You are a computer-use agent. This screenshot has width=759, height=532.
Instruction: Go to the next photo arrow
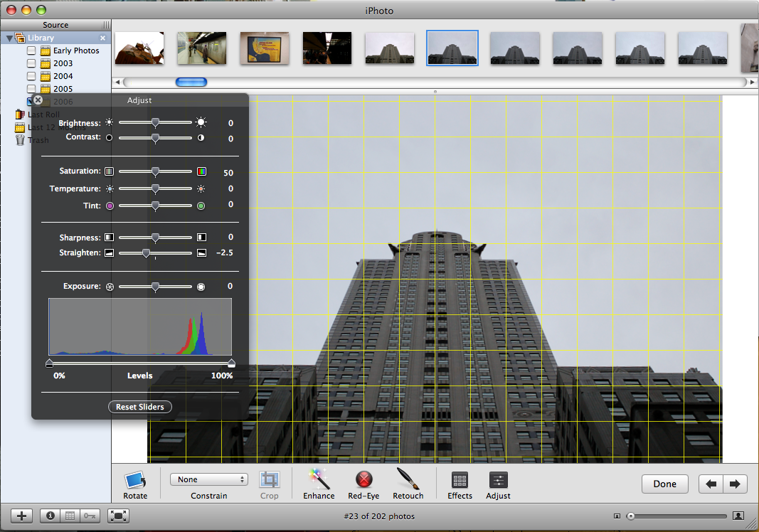click(x=735, y=484)
